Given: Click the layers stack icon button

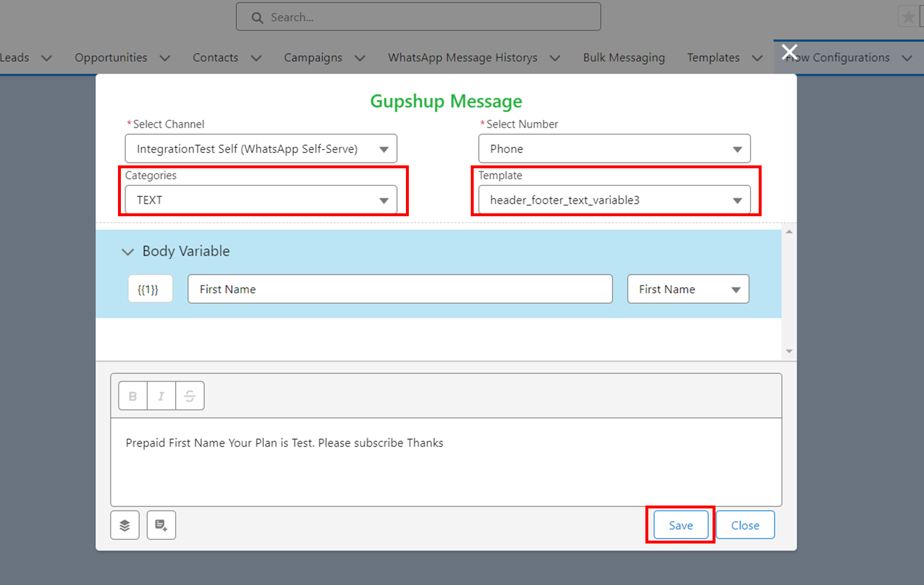Looking at the screenshot, I should [x=125, y=525].
